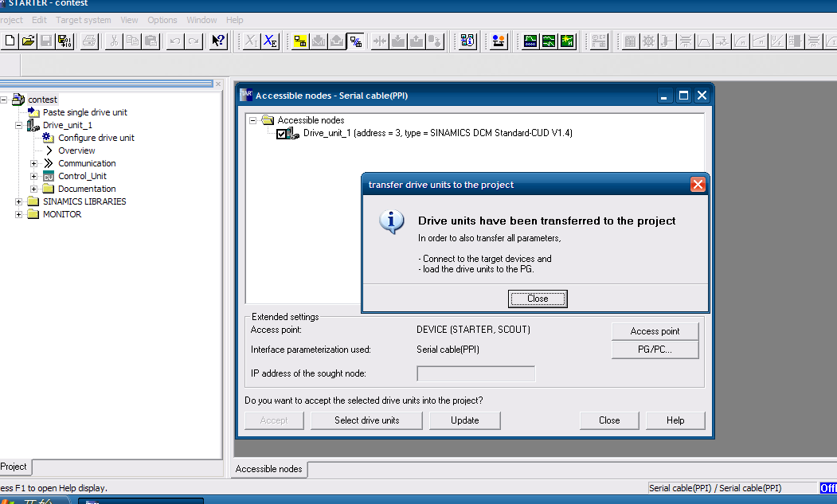Click the Download to target device icon
This screenshot has height=504, width=837.
coord(319,41)
